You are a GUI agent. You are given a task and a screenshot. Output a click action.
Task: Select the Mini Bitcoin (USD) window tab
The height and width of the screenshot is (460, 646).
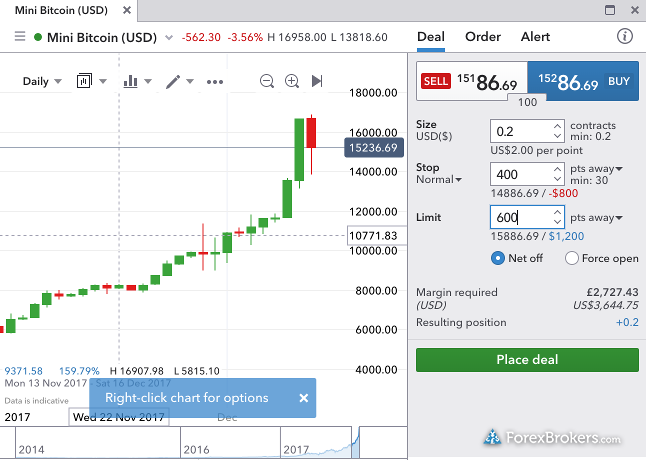point(61,10)
